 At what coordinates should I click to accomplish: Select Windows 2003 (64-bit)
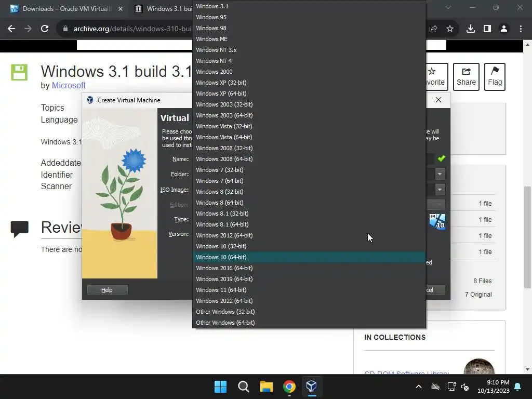tap(309, 115)
